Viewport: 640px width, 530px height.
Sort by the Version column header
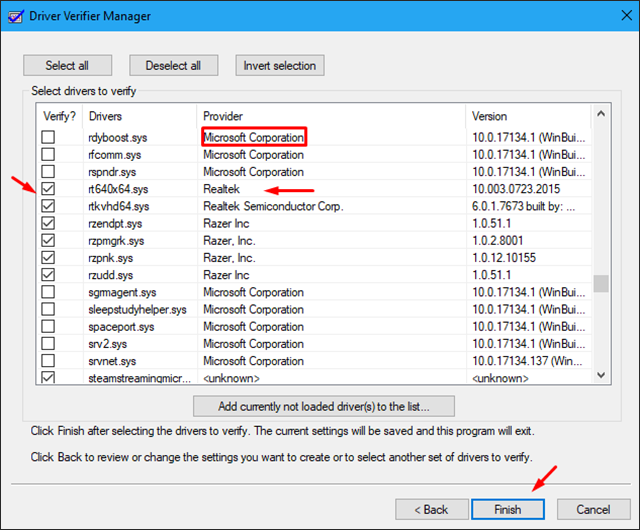[x=528, y=116]
